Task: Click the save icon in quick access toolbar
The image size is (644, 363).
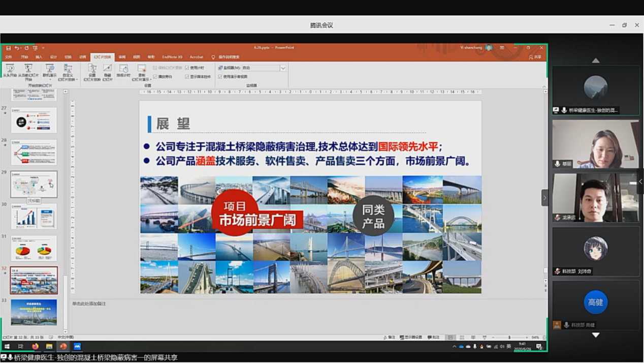Action: (9, 48)
